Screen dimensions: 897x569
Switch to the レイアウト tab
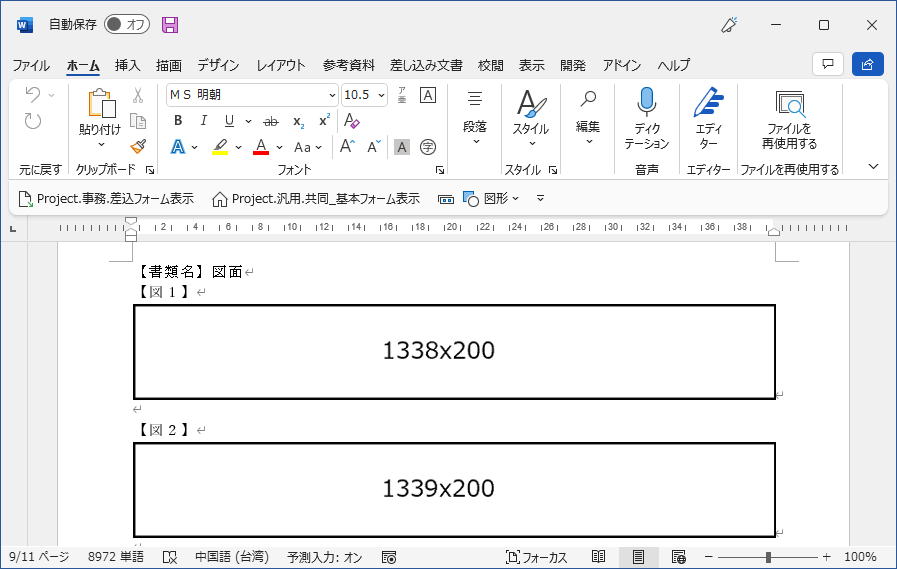pyautogui.click(x=281, y=65)
